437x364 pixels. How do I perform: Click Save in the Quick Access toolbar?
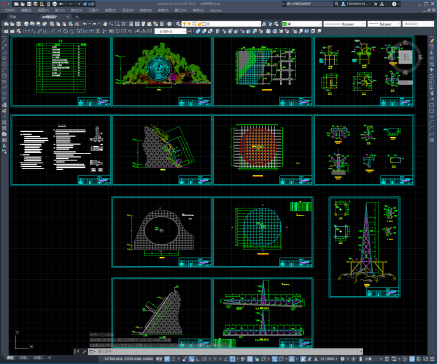point(29,4)
